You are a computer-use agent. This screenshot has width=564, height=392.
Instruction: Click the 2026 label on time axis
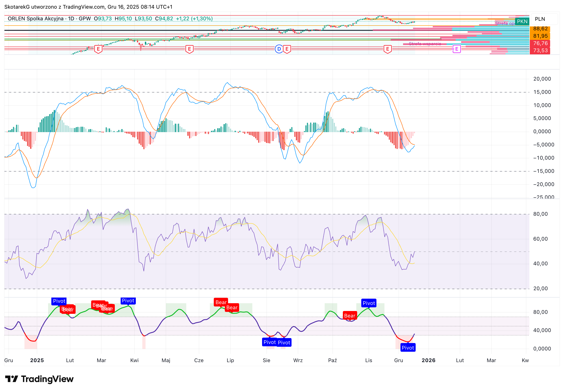(x=428, y=360)
